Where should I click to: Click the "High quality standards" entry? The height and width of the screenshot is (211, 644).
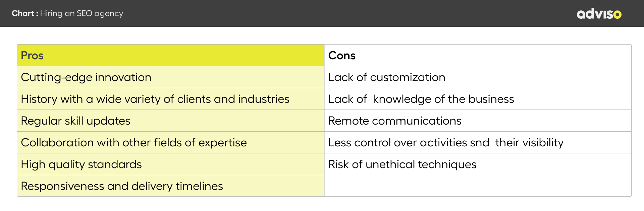click(x=81, y=164)
